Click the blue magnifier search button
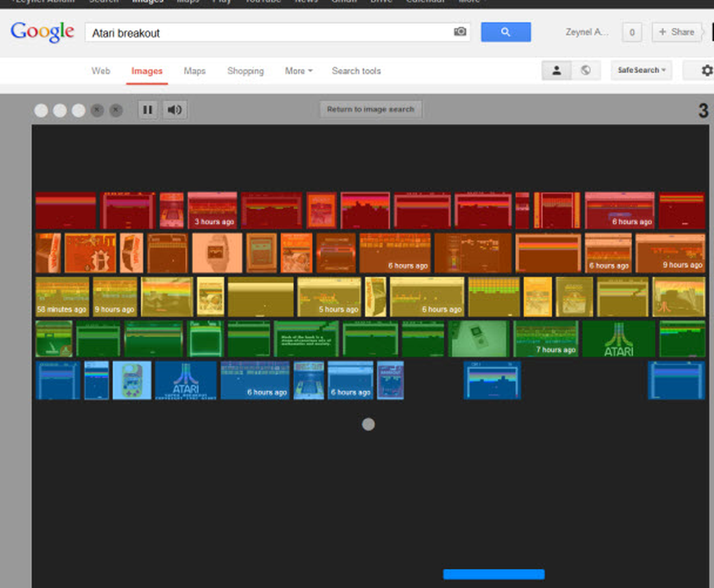Image resolution: width=714 pixels, height=588 pixels. 506,32
